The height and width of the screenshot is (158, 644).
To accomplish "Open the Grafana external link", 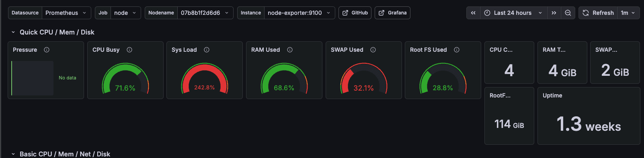I will (392, 13).
